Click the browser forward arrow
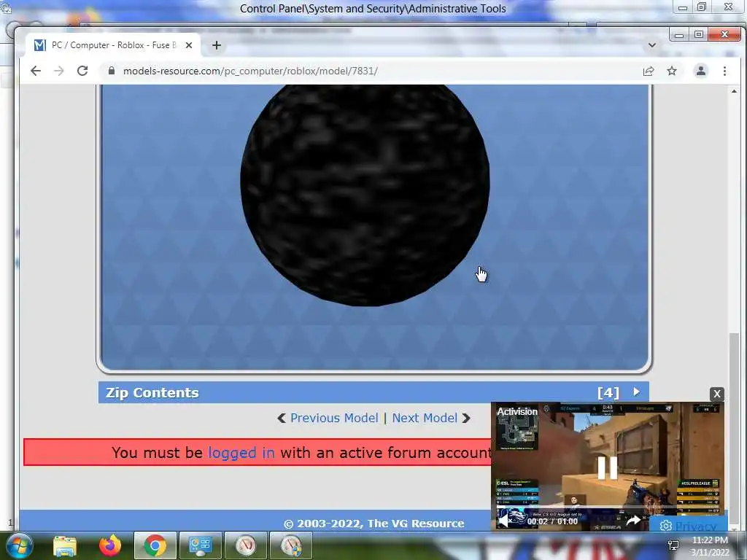Viewport: 747px width, 560px height. point(58,71)
